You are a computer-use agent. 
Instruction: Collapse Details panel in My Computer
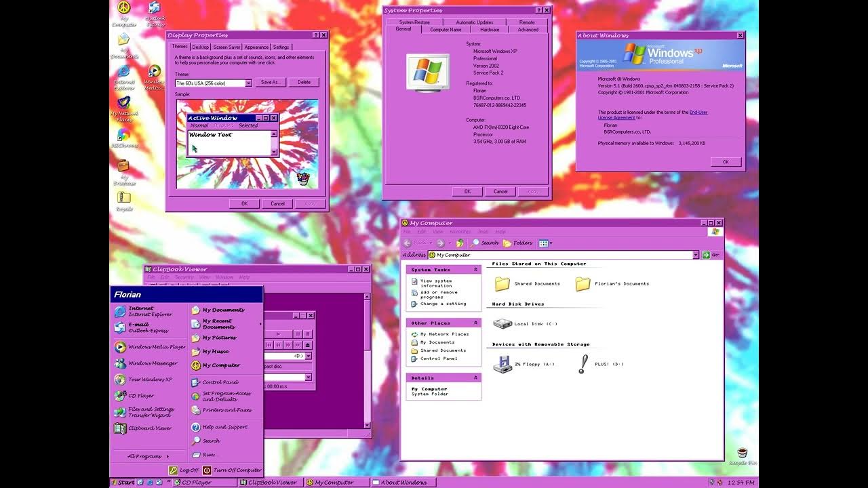pyautogui.click(x=475, y=378)
